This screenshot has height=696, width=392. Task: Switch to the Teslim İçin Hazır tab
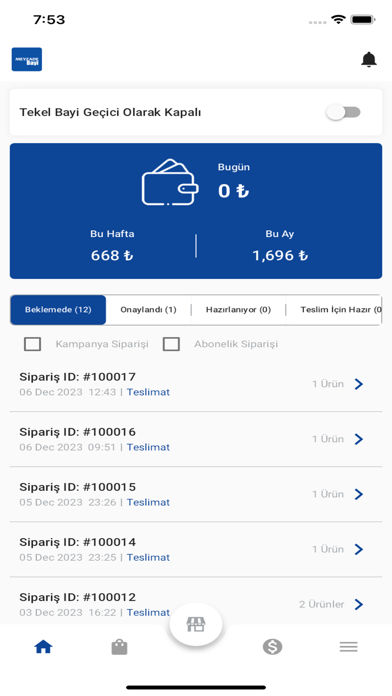334,310
